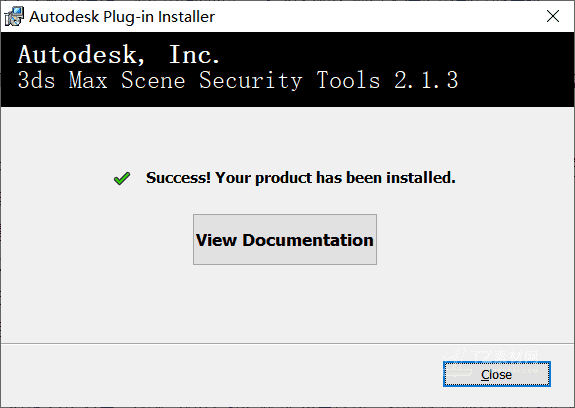
Task: Click the word Documentation on the button
Action: tap(308, 240)
